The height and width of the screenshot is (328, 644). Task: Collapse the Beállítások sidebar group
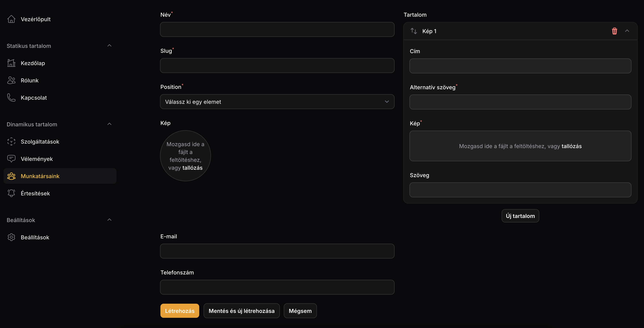click(109, 220)
